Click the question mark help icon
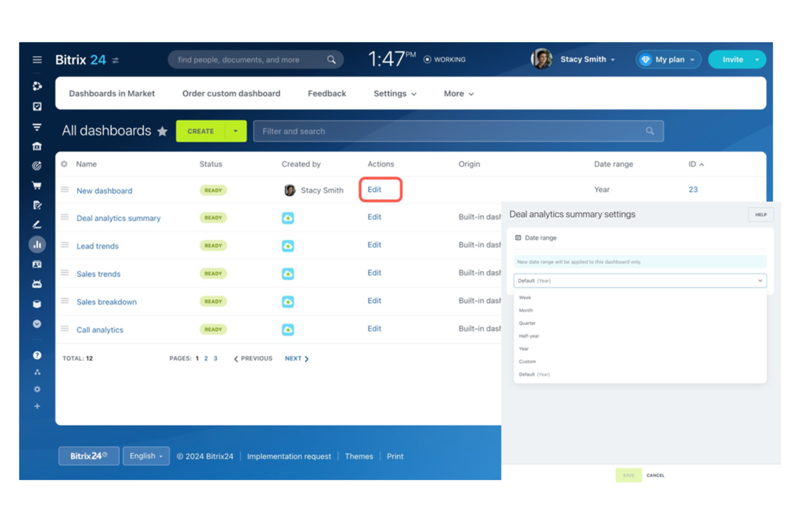 [x=37, y=355]
